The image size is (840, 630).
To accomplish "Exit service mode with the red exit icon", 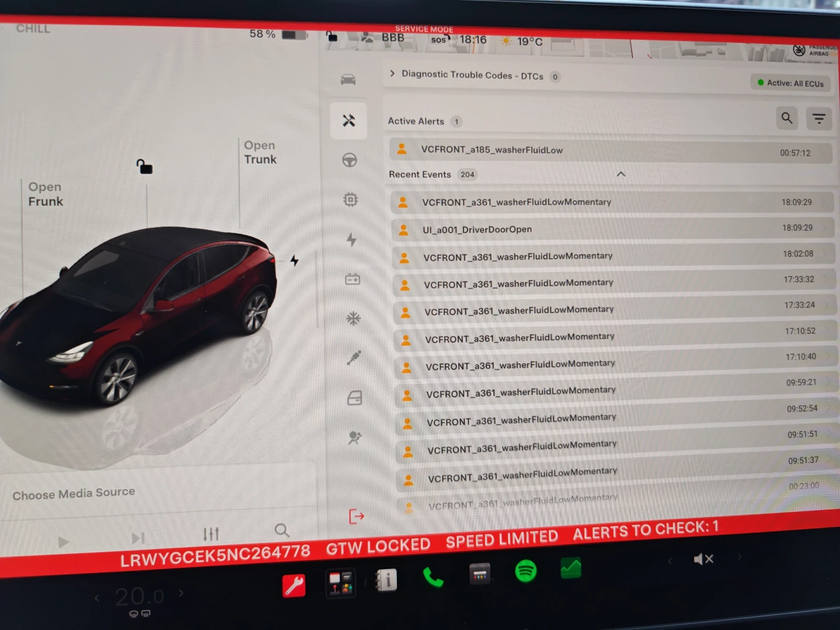I will coord(356,516).
